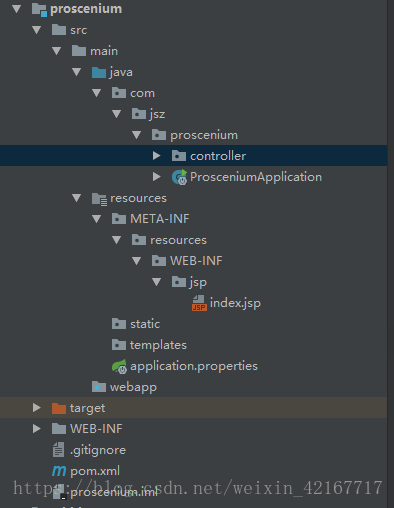Image resolution: width=394 pixels, height=508 pixels.
Task: Click the controller package icon
Action: pyautogui.click(x=179, y=156)
